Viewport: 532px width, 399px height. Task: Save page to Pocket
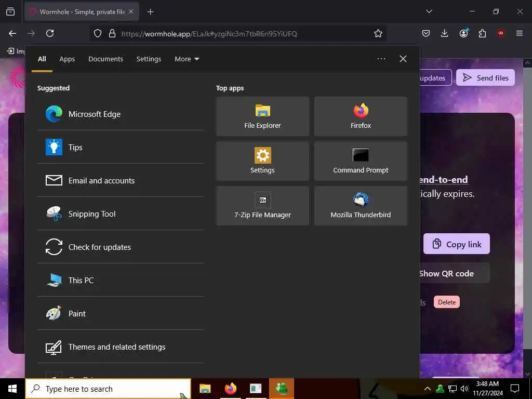pos(426,33)
